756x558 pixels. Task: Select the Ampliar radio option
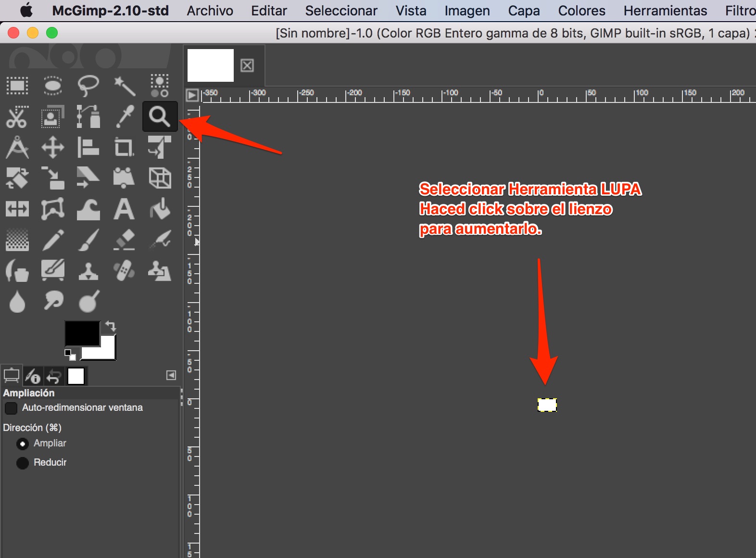click(22, 444)
